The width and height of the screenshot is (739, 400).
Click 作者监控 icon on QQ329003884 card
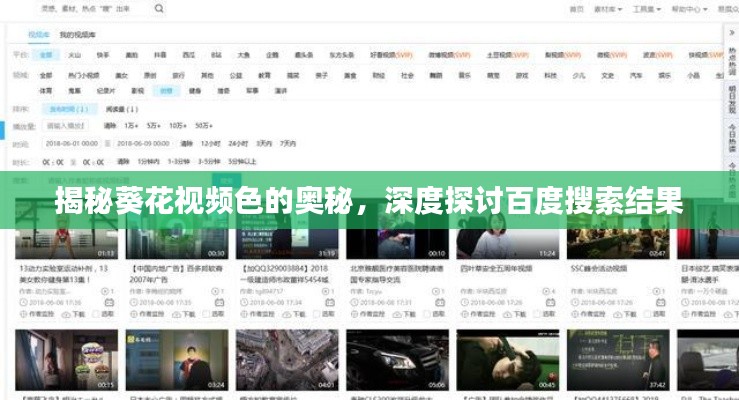pos(244,314)
